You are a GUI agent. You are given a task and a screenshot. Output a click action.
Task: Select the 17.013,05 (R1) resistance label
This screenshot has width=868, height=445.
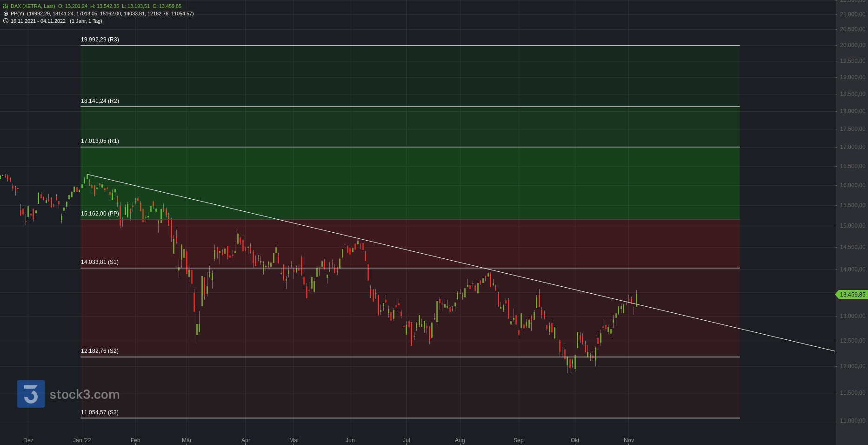point(100,141)
